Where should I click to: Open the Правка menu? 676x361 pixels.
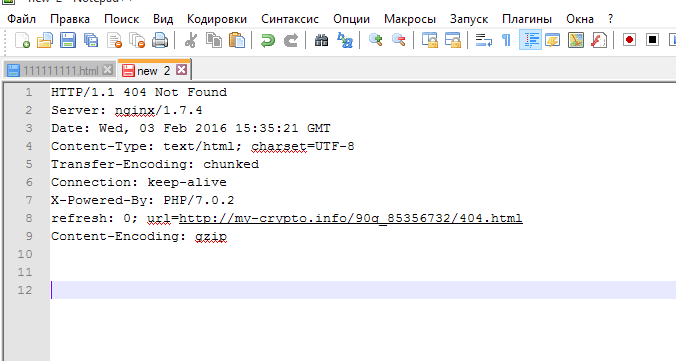[70, 19]
